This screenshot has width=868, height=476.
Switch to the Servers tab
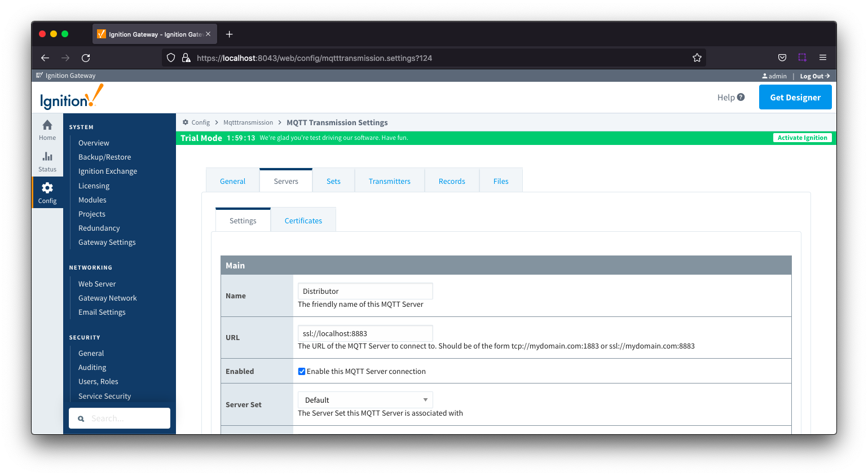(286, 181)
